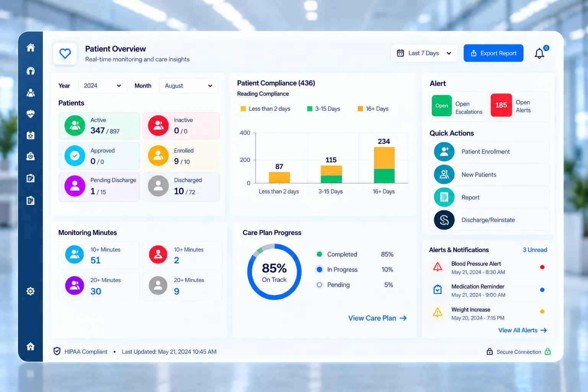This screenshot has width=588, height=392.
Task: Expand the Last 7 Days date range
Action: [x=424, y=53]
